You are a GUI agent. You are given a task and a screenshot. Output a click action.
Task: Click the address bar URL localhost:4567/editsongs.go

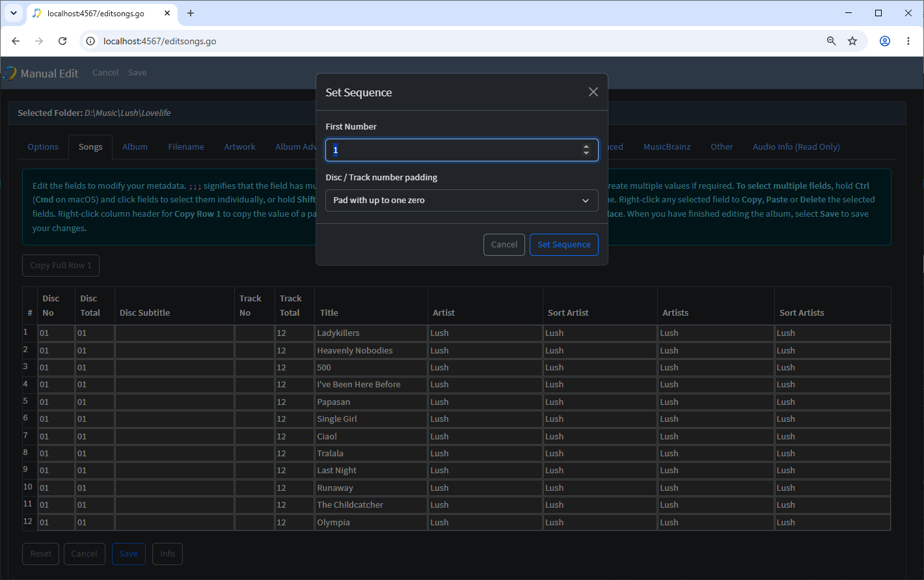pos(160,41)
